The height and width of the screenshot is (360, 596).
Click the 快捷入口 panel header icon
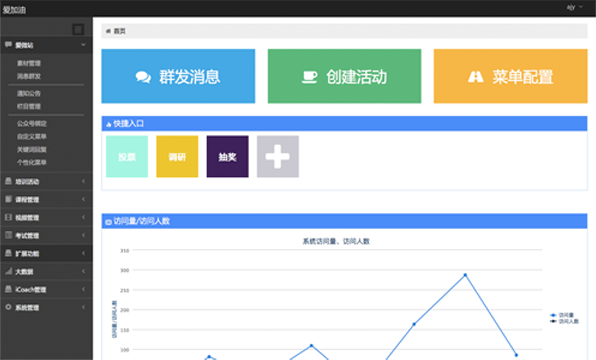click(x=109, y=124)
